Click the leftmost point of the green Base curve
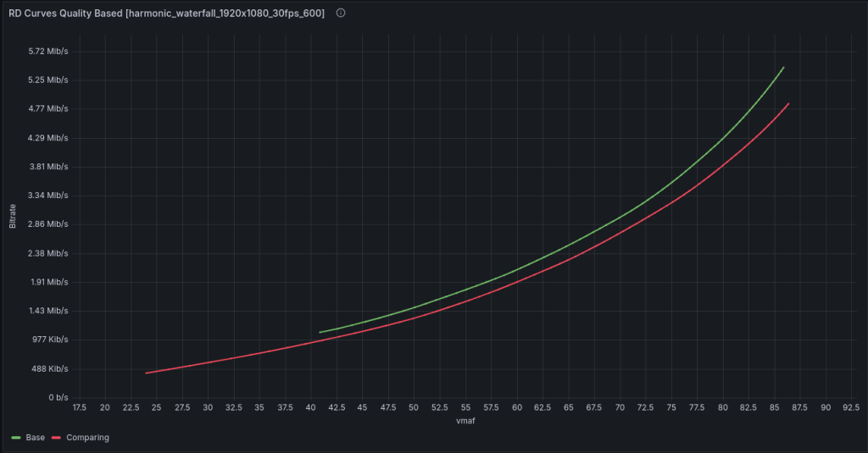 coord(320,332)
